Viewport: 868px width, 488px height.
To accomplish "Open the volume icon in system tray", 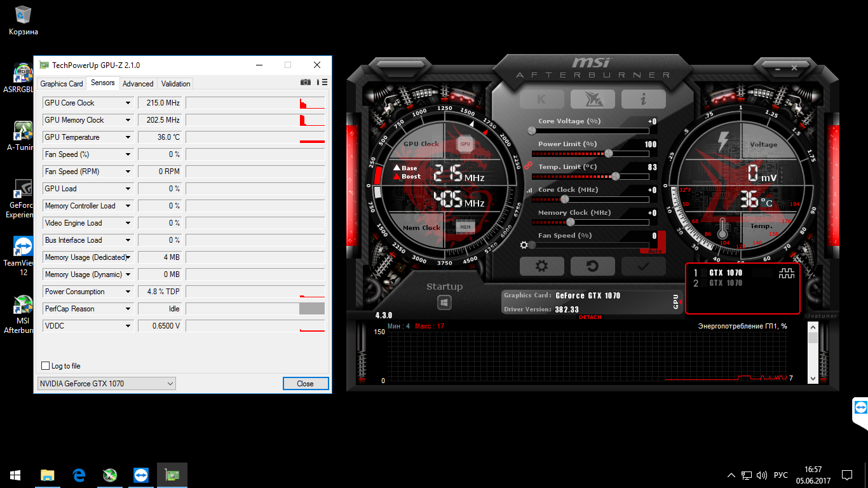I will tap(762, 475).
